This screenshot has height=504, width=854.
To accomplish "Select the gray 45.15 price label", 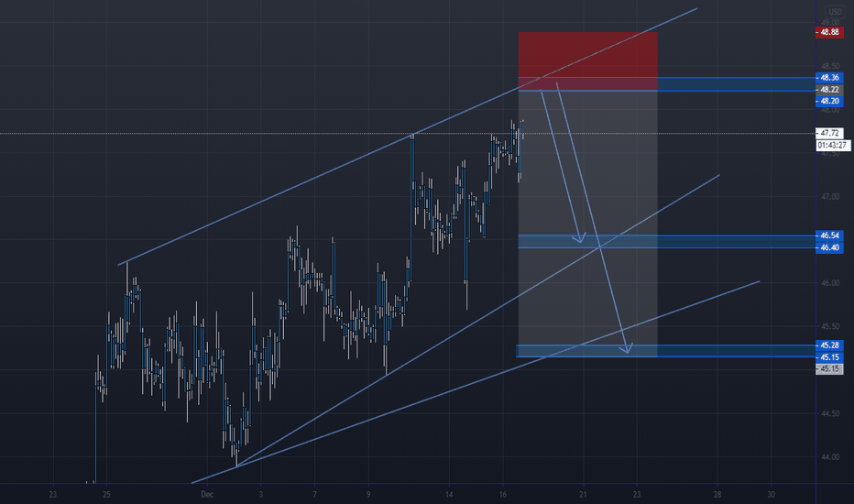I will click(x=829, y=369).
